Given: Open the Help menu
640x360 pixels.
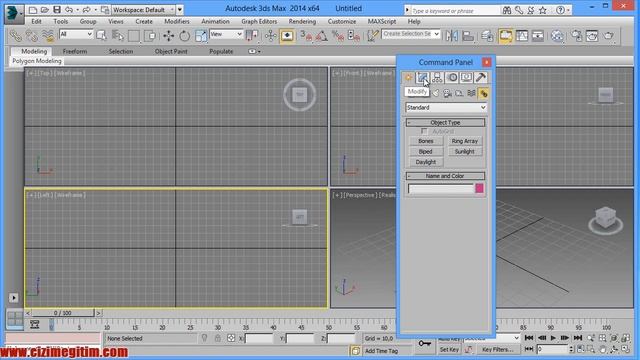Looking at the screenshot, I should 413,21.
